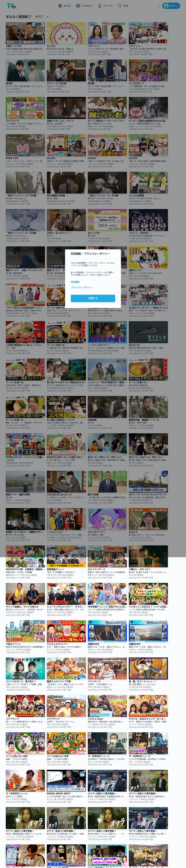The width and height of the screenshot is (186, 868).
Task: Open the ワケあってこの生き方！ thumbnail
Action: [148, 594]
